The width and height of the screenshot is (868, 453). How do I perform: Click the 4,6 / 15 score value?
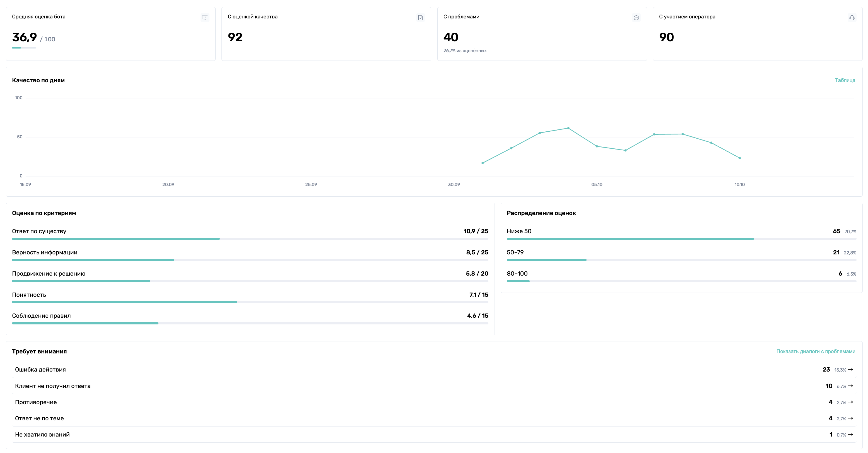tap(478, 316)
